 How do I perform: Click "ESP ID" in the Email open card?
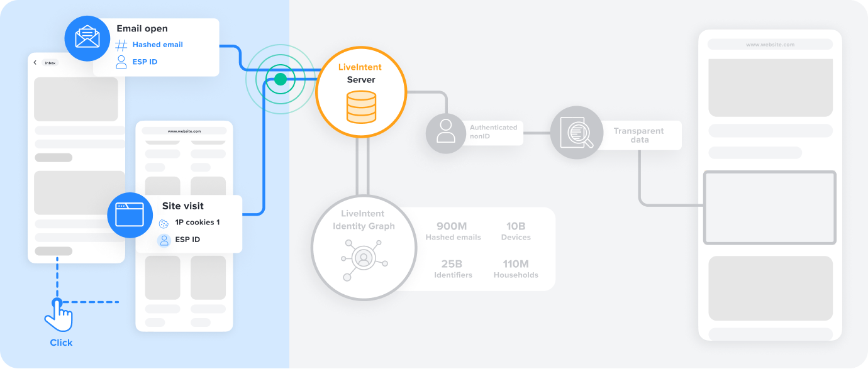click(x=145, y=62)
